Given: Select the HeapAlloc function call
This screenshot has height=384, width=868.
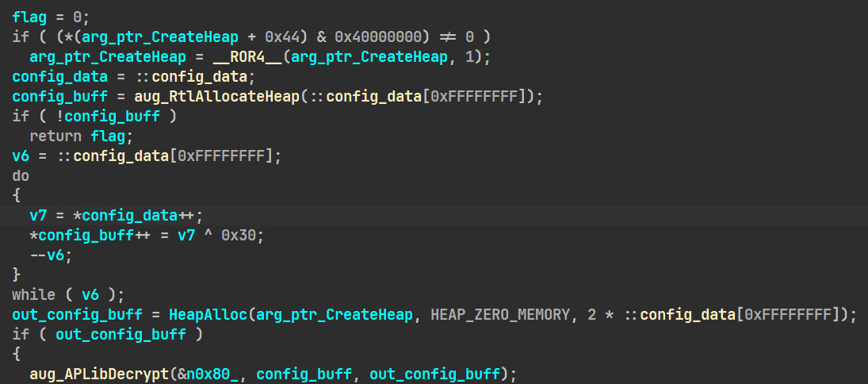Looking at the screenshot, I should tap(208, 315).
